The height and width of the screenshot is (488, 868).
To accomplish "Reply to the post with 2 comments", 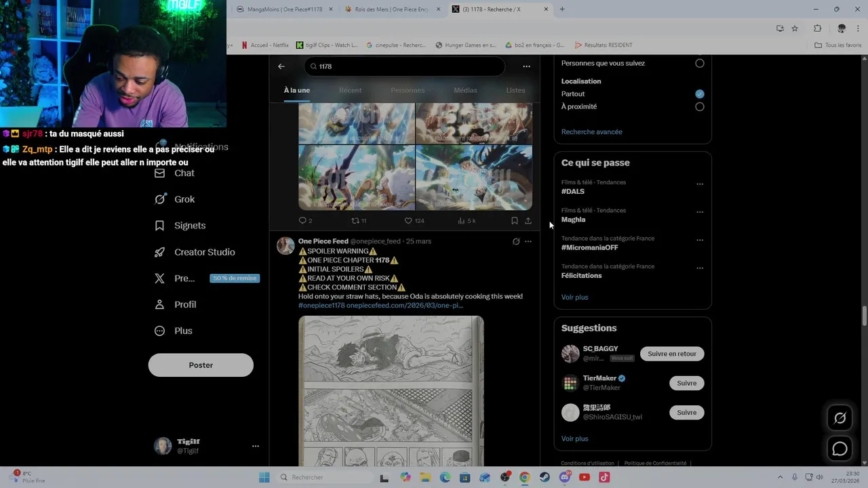I will click(x=305, y=221).
